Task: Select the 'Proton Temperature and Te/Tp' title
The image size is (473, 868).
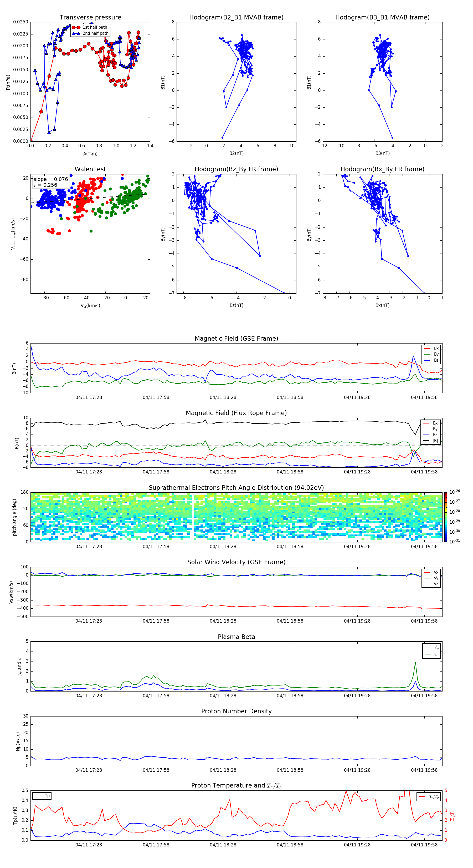Action: point(236,786)
